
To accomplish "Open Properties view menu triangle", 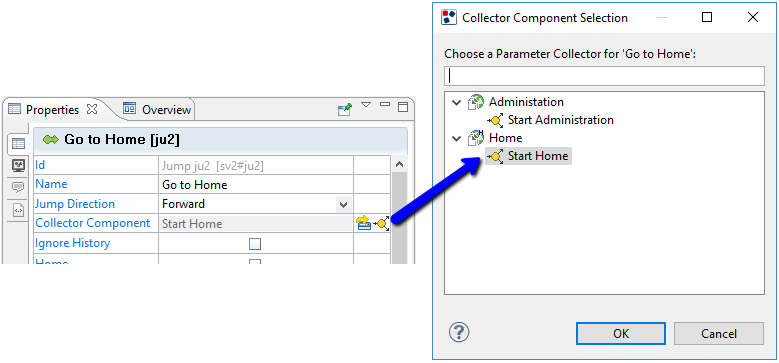I will click(366, 105).
